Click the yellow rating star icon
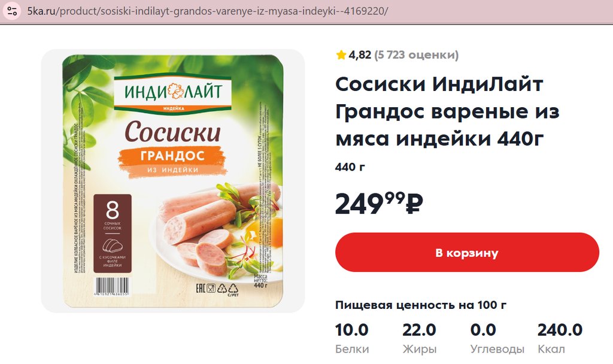613x364 pixels. 341,54
